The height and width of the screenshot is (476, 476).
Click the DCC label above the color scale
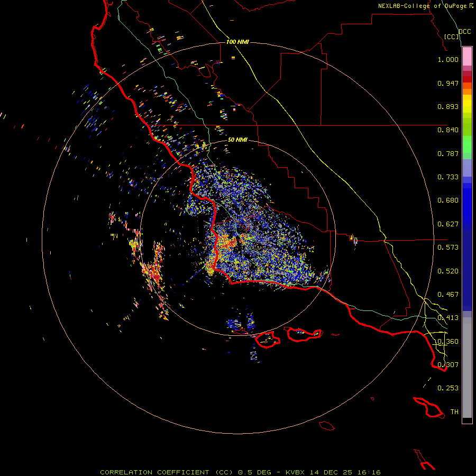(x=464, y=32)
